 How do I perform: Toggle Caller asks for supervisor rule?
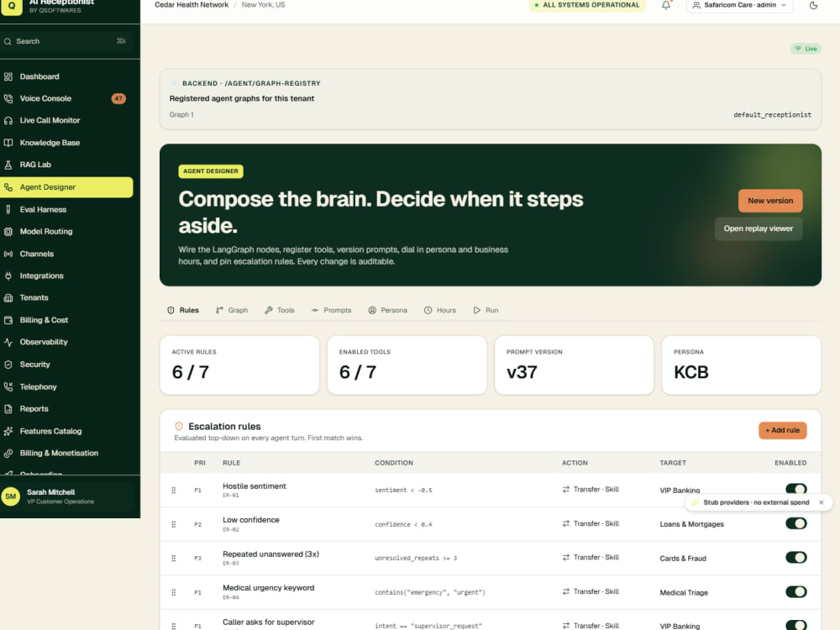coord(796,625)
